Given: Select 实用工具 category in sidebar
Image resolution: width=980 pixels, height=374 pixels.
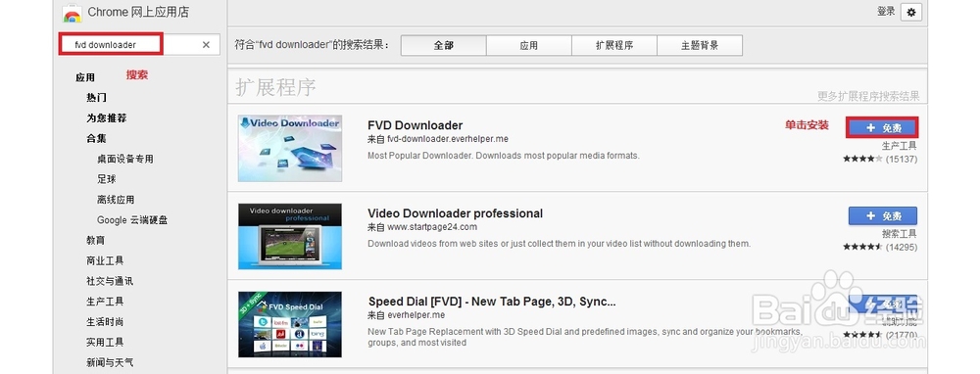Looking at the screenshot, I should click(105, 343).
